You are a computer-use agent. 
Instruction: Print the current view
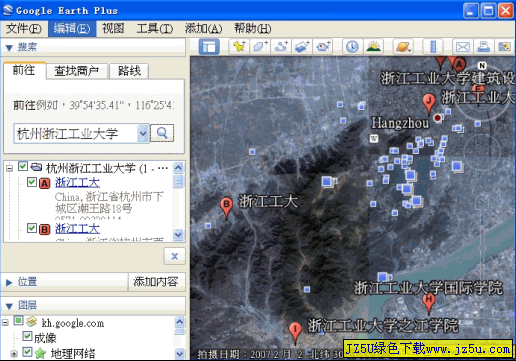[x=483, y=46]
